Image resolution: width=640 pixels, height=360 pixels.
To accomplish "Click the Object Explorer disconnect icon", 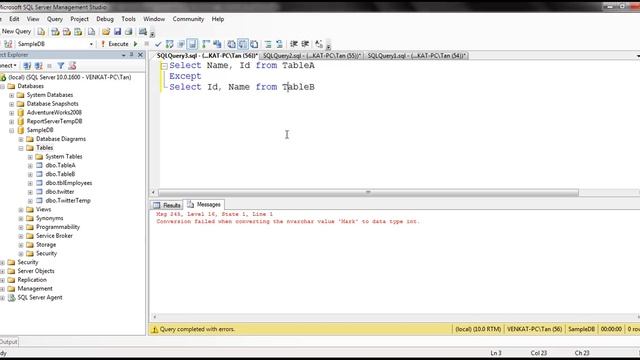I will [x=38, y=66].
